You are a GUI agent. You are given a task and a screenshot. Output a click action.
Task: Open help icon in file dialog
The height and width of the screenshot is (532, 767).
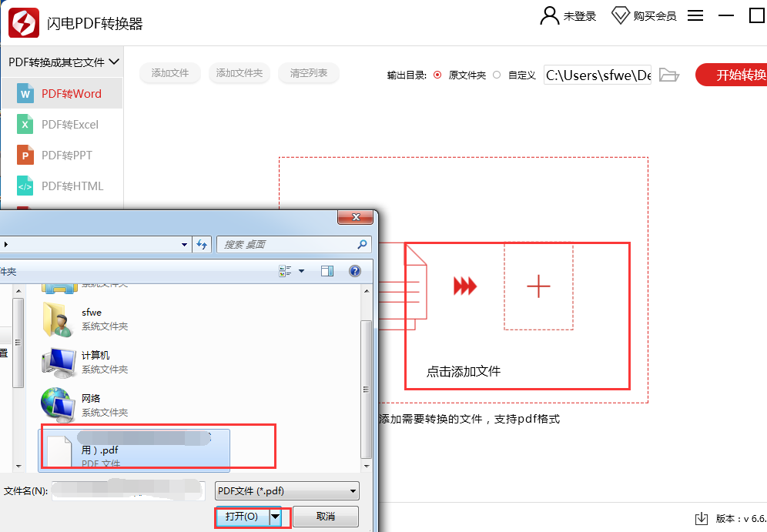[x=355, y=271]
